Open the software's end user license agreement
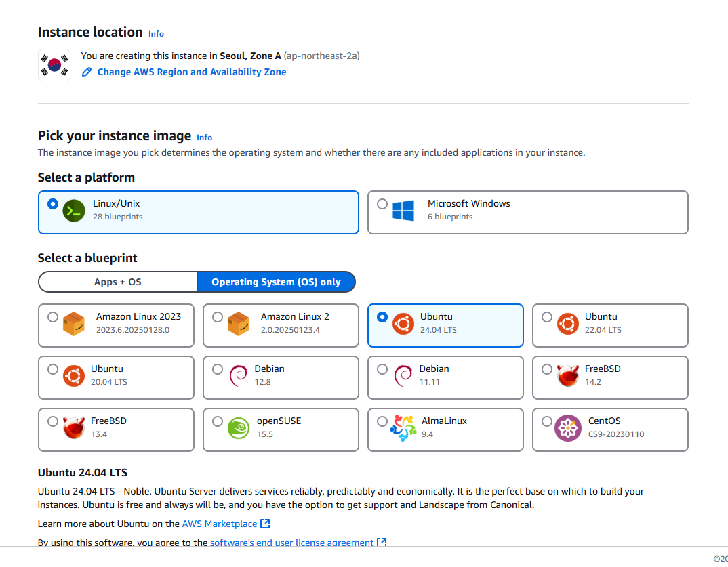 [292, 543]
